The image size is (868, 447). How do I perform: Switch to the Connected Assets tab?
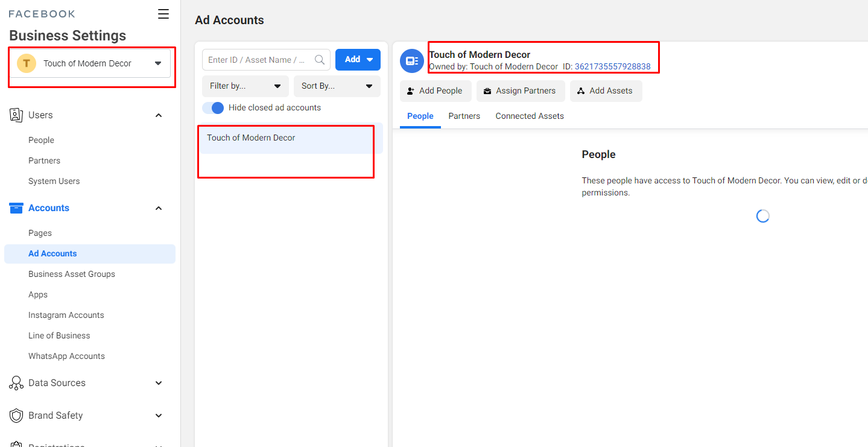(529, 116)
